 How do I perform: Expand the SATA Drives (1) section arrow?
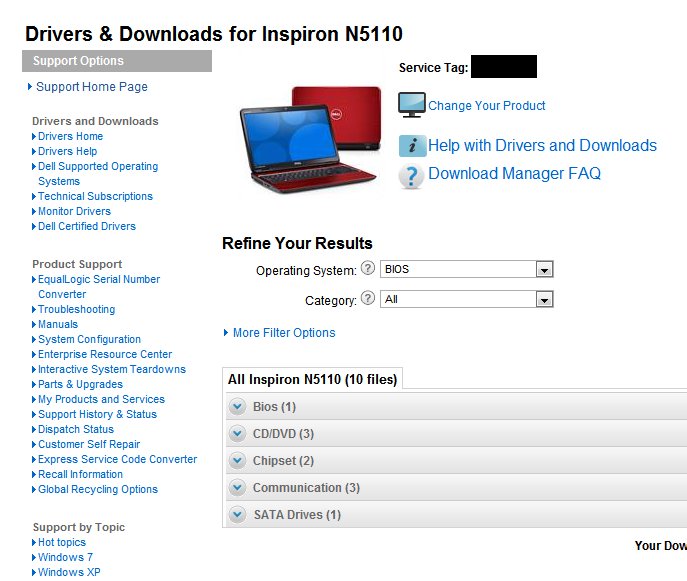point(237,515)
